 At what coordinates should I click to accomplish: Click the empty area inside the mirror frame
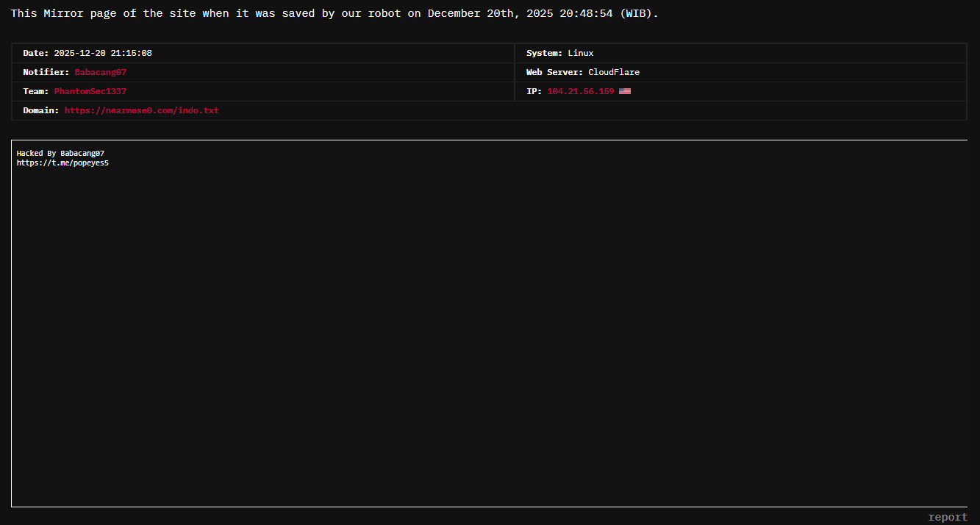[x=489, y=331]
